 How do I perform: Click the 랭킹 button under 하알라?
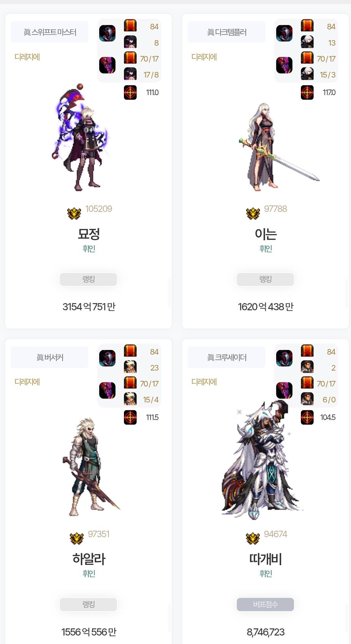click(x=88, y=604)
